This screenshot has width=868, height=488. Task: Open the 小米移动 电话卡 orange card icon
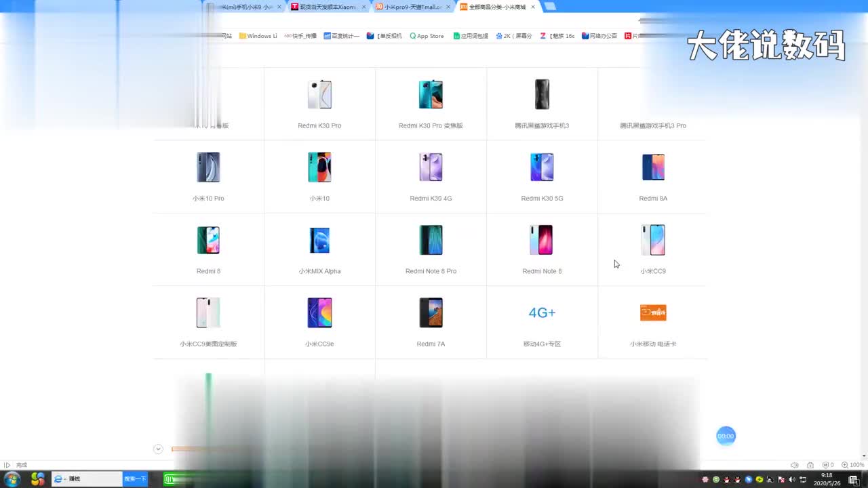(653, 312)
